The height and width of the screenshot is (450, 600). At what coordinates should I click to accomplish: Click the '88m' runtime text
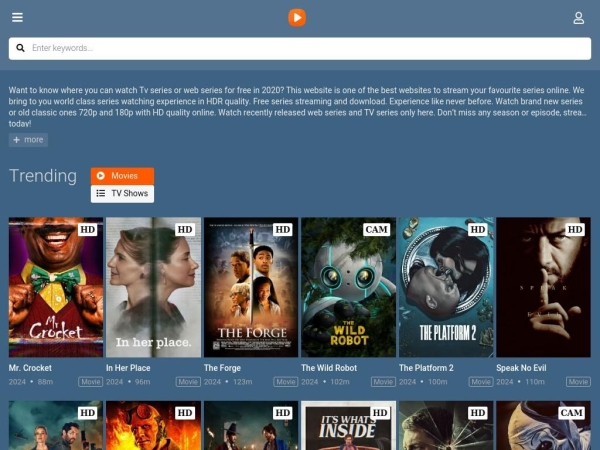(x=46, y=382)
